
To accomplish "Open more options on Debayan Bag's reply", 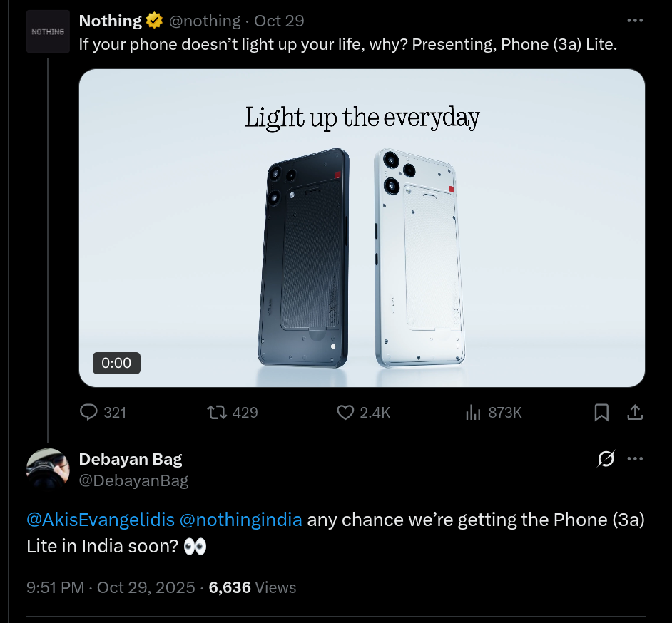I will [x=635, y=458].
